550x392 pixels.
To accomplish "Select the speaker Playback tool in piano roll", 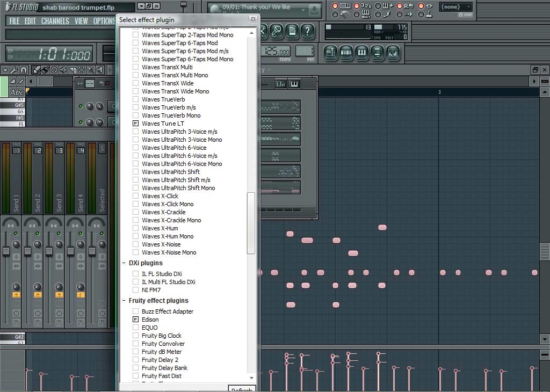I will [x=99, y=70].
